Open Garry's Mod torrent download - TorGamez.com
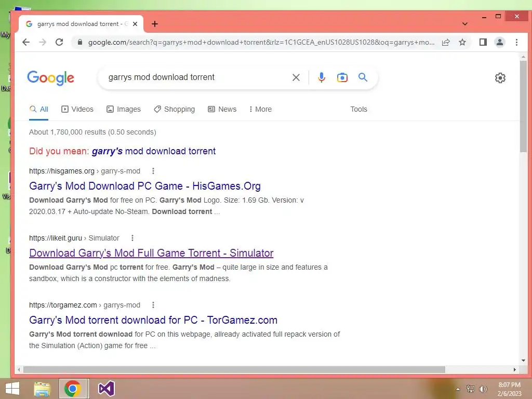The width and height of the screenshot is (532, 399). [153, 320]
